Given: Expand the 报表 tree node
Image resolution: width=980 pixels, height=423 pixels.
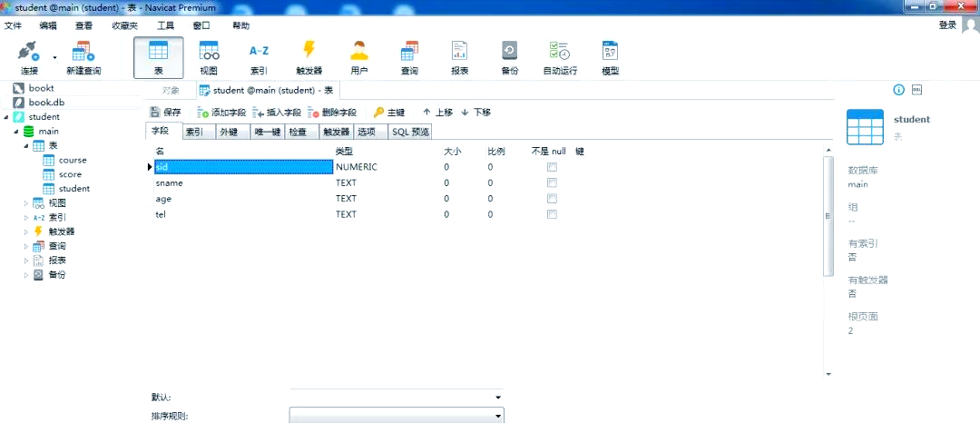Looking at the screenshot, I should [x=26, y=261].
